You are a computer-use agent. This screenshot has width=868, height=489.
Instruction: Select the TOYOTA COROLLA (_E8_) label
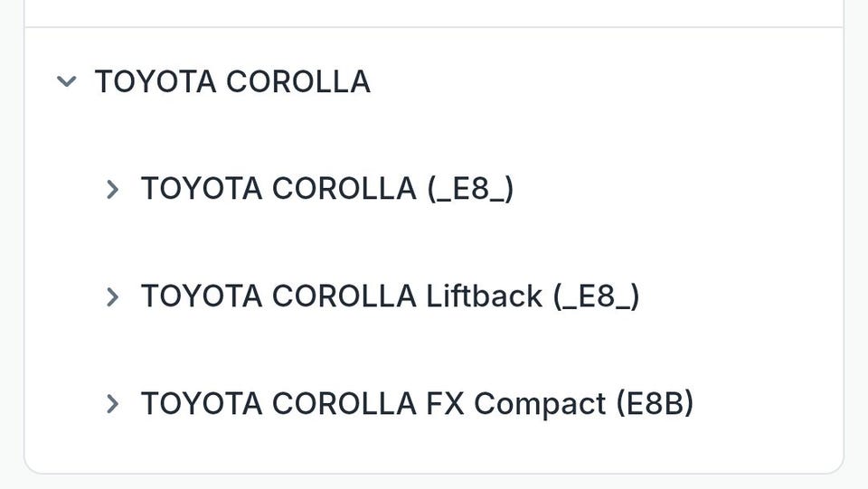[326, 189]
